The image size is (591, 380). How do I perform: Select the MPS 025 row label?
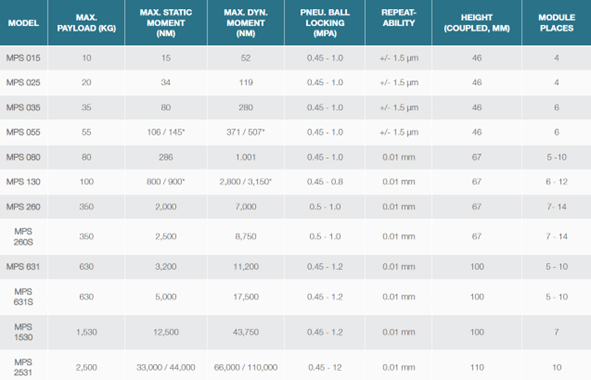pyautogui.click(x=23, y=83)
